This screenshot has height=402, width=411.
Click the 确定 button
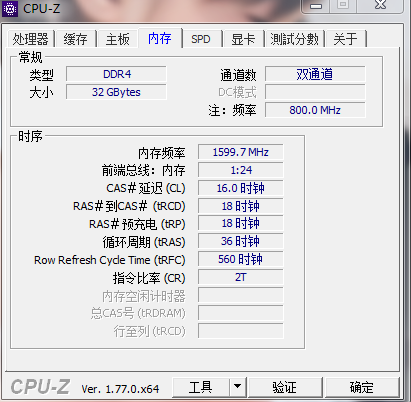(x=362, y=387)
